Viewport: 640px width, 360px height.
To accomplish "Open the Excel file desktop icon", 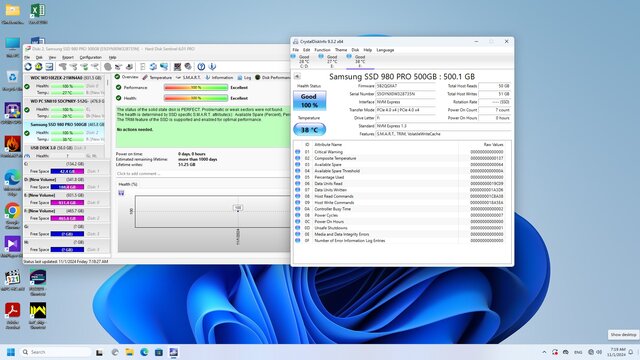I will (38, 13).
